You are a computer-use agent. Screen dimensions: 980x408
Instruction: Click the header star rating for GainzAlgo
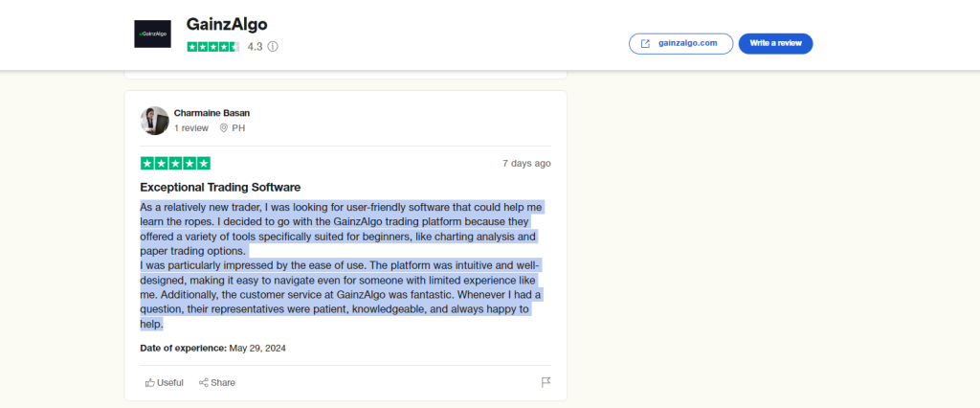(213, 46)
